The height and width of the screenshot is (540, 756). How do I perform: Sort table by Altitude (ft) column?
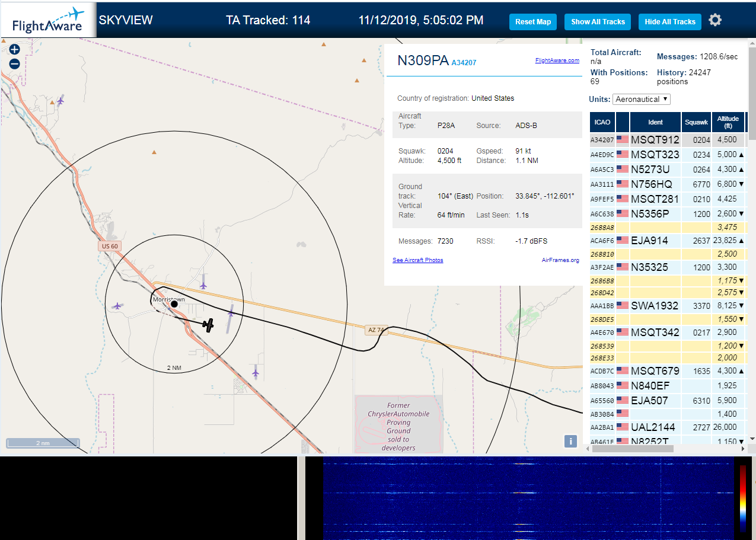point(728,122)
